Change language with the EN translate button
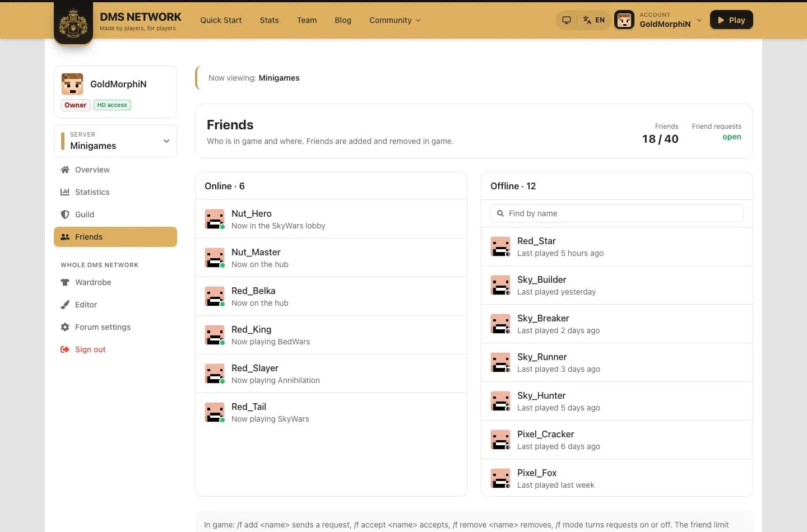Screen dimensions: 807x532 point(594,20)
